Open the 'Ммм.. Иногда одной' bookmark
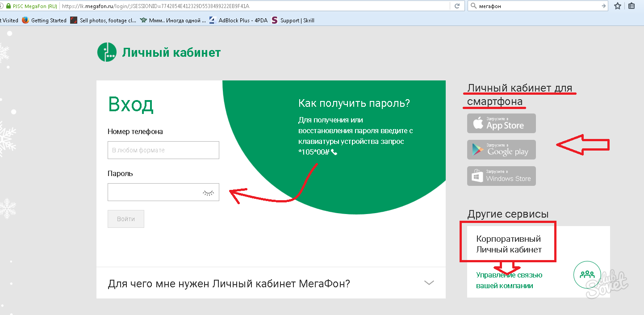644x315 pixels. point(173,20)
